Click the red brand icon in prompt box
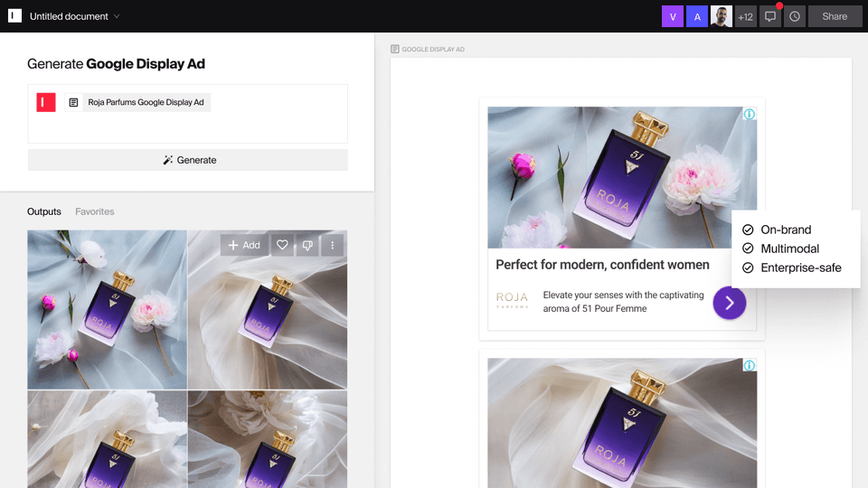Screen dimensions: 868x488 click(46, 102)
